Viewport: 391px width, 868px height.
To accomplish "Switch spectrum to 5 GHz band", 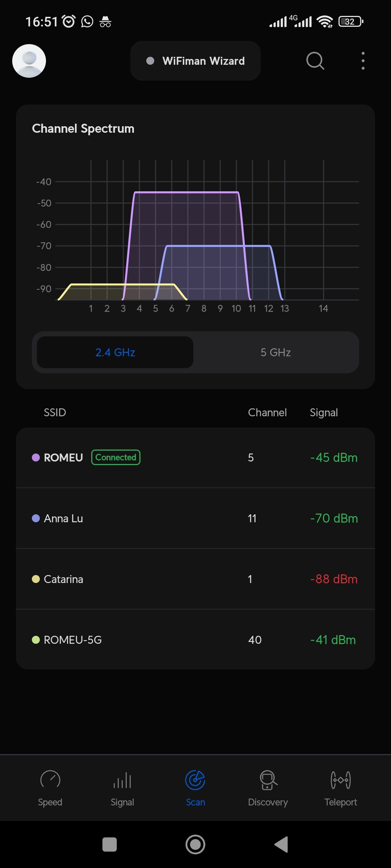I will (276, 352).
